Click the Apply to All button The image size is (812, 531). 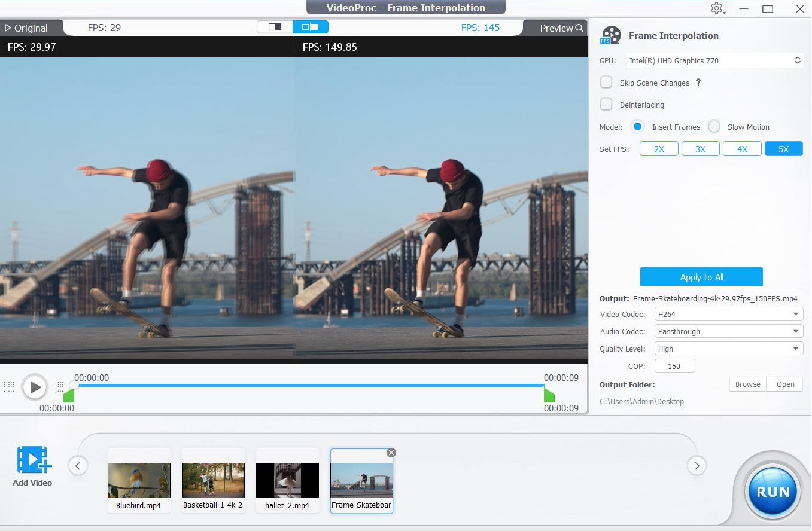pos(701,276)
